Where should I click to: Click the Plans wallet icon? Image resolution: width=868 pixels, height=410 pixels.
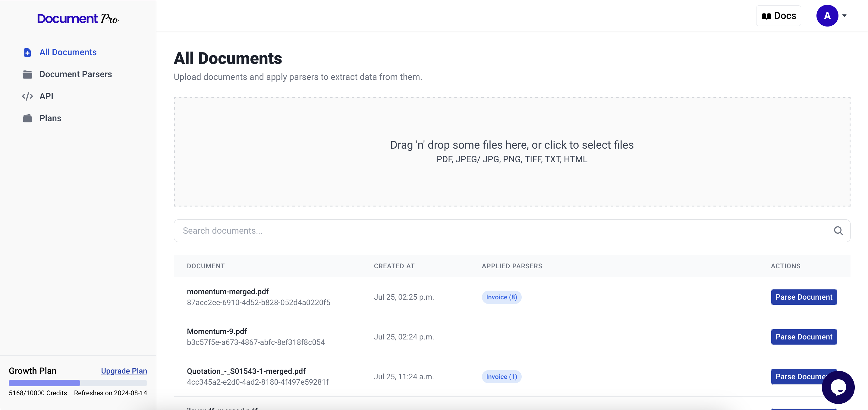[27, 118]
